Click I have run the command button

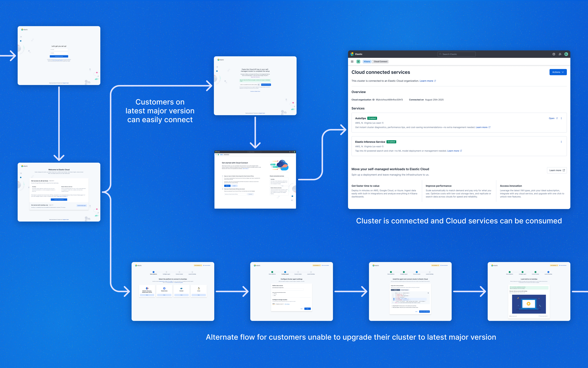424,312
